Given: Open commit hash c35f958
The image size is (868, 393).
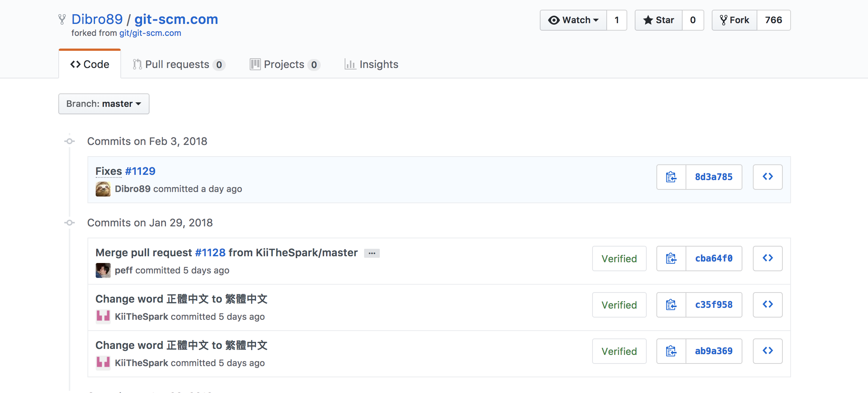Looking at the screenshot, I should coord(714,305).
